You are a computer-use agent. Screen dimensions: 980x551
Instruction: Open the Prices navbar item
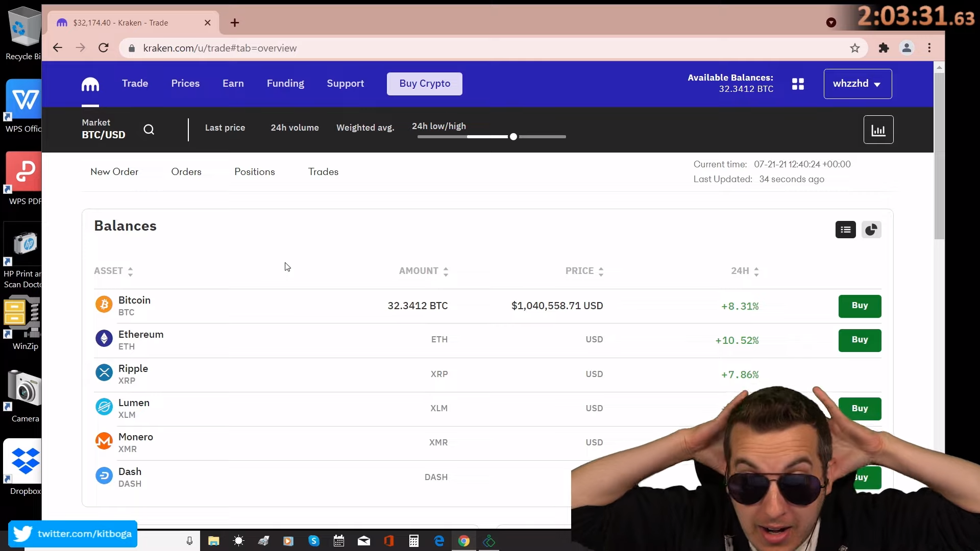(185, 84)
